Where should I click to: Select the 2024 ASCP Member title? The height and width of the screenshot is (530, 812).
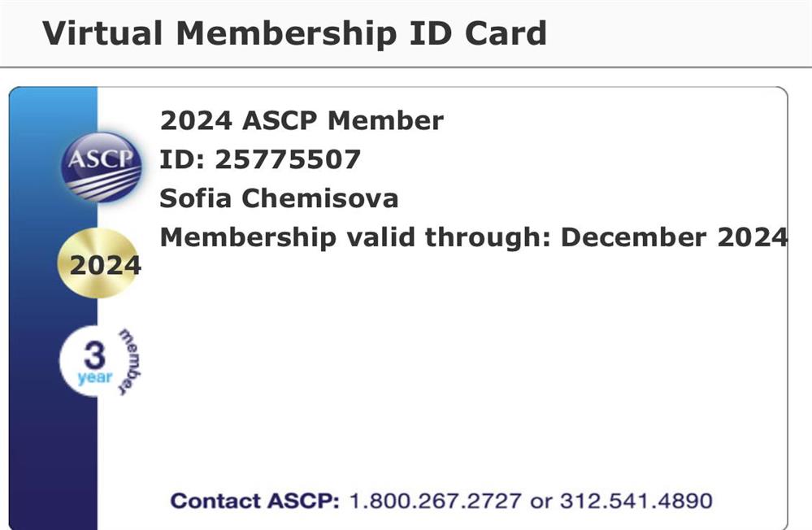coord(302,121)
